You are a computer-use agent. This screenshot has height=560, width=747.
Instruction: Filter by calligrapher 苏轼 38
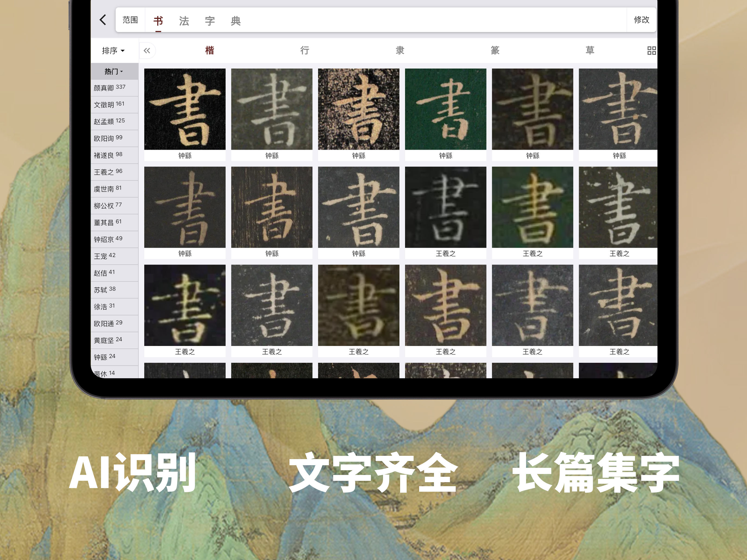point(115,290)
